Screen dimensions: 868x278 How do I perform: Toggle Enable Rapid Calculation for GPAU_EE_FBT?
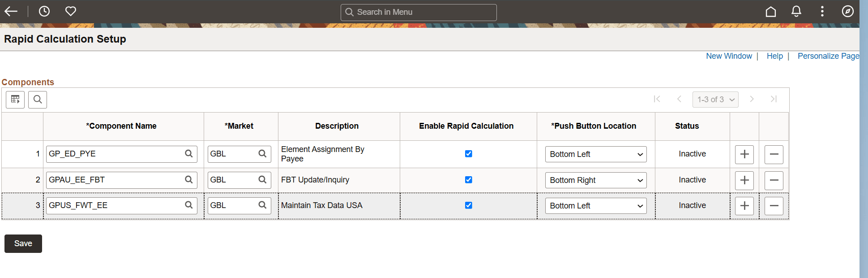[469, 180]
